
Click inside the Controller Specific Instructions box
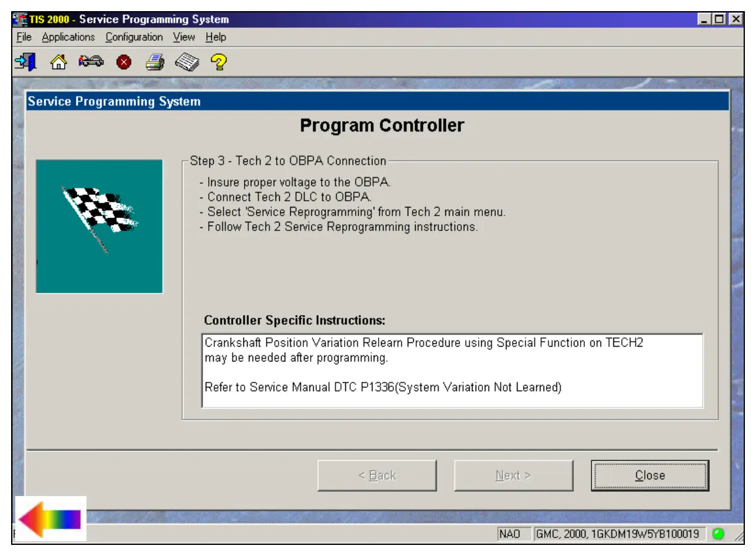point(452,371)
